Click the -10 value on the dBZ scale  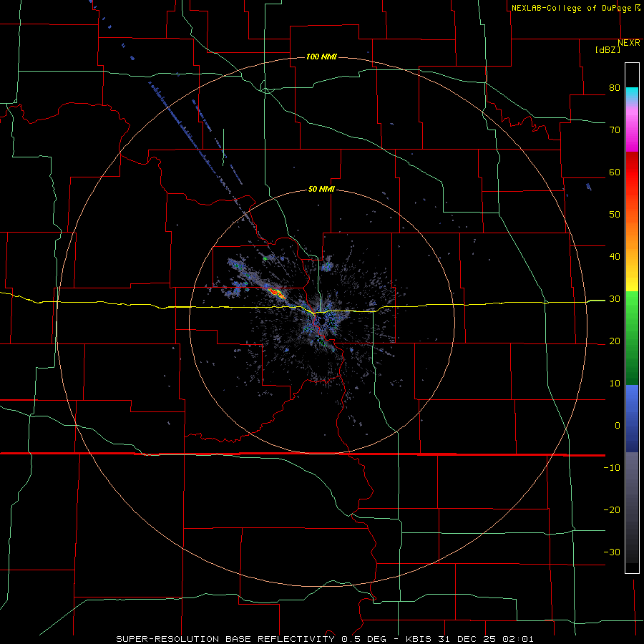point(612,468)
